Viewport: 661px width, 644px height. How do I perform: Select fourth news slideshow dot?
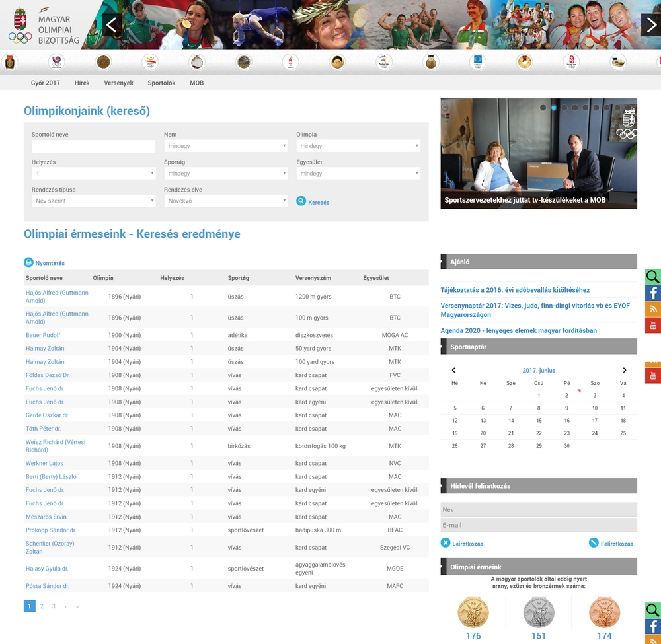[x=575, y=108]
